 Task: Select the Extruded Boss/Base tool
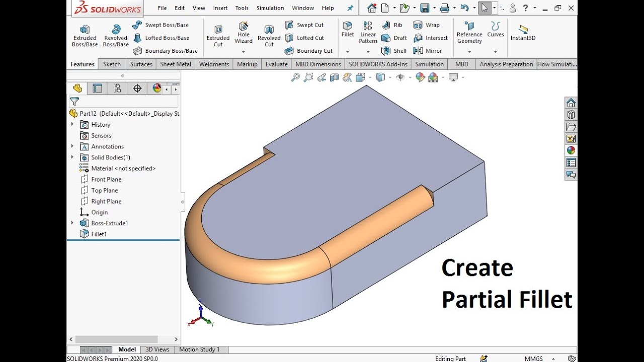(85, 36)
